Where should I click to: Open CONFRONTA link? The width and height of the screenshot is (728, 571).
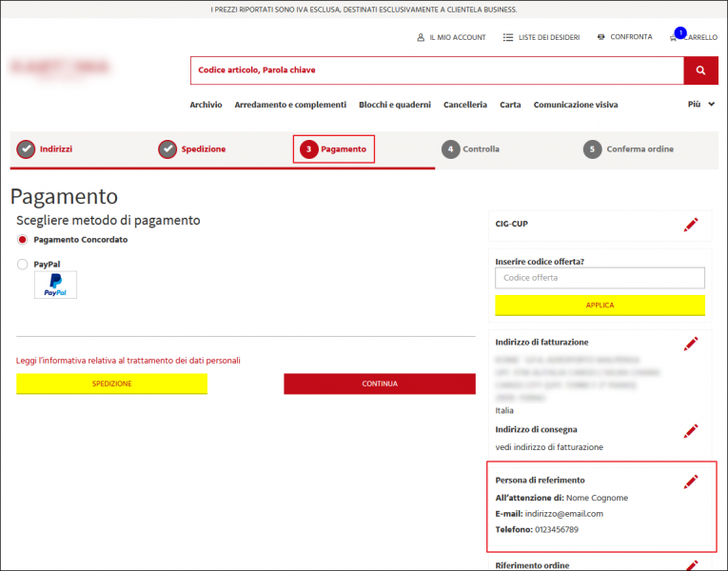pos(631,37)
